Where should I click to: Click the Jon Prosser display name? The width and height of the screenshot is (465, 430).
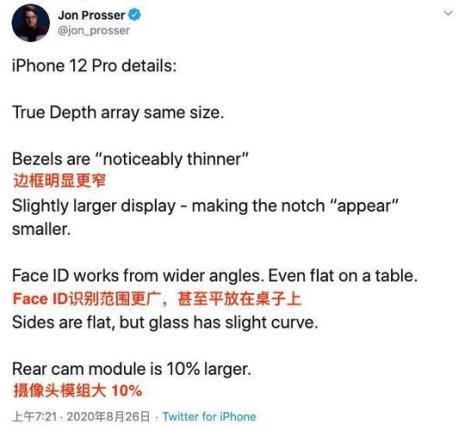92,15
